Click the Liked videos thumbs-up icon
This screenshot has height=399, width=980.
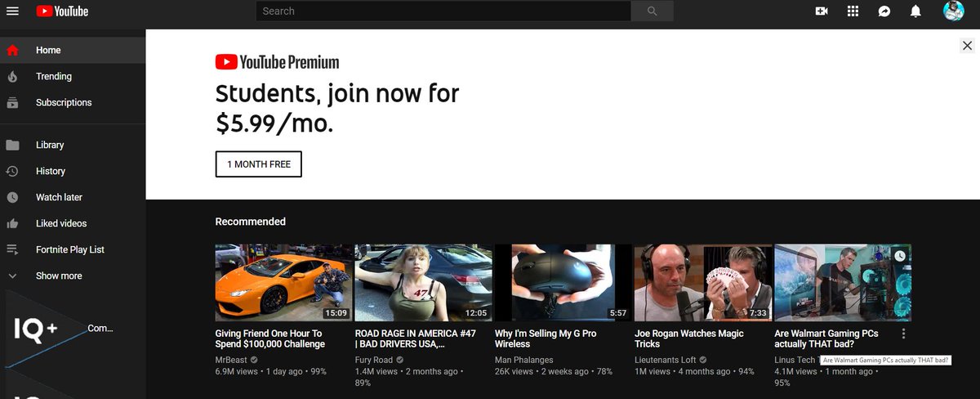12,223
